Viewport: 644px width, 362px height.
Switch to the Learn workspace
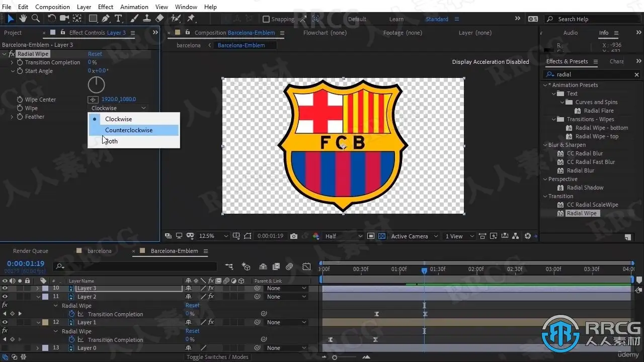coord(396,19)
